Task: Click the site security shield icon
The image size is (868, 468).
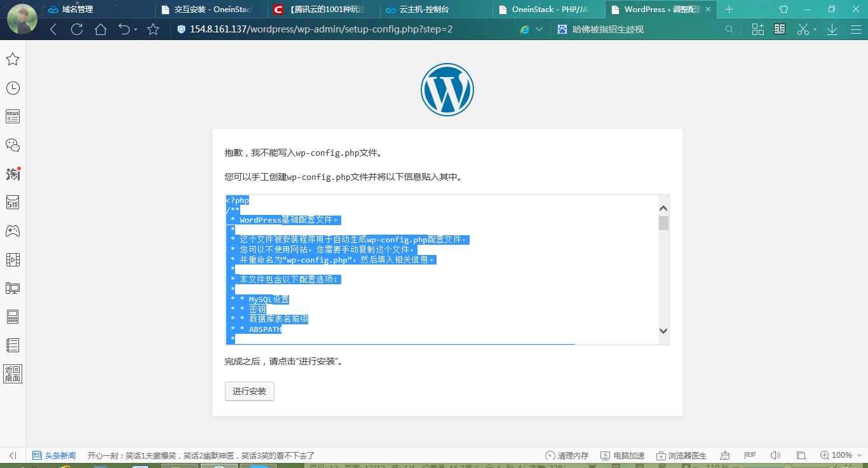Action: point(181,29)
